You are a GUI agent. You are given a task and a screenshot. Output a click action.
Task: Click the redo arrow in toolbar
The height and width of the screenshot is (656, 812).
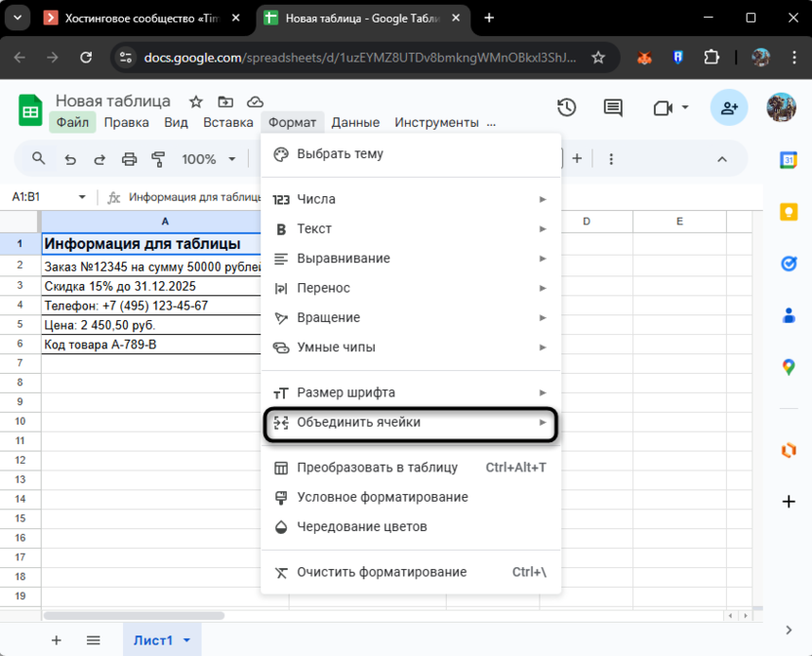point(99,159)
